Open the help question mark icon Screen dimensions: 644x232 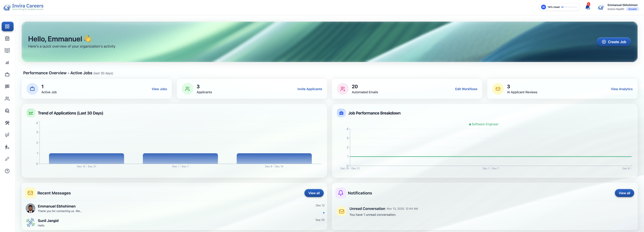coord(7,171)
